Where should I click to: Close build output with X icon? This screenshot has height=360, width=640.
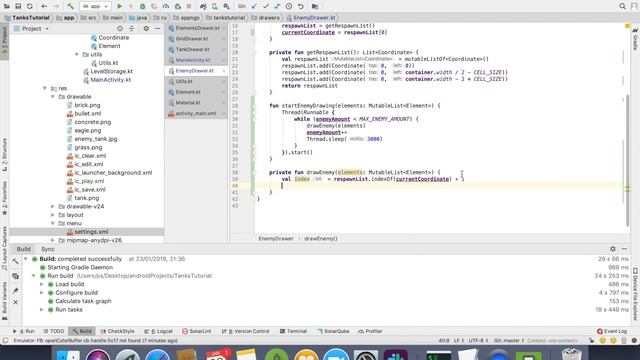16,302
